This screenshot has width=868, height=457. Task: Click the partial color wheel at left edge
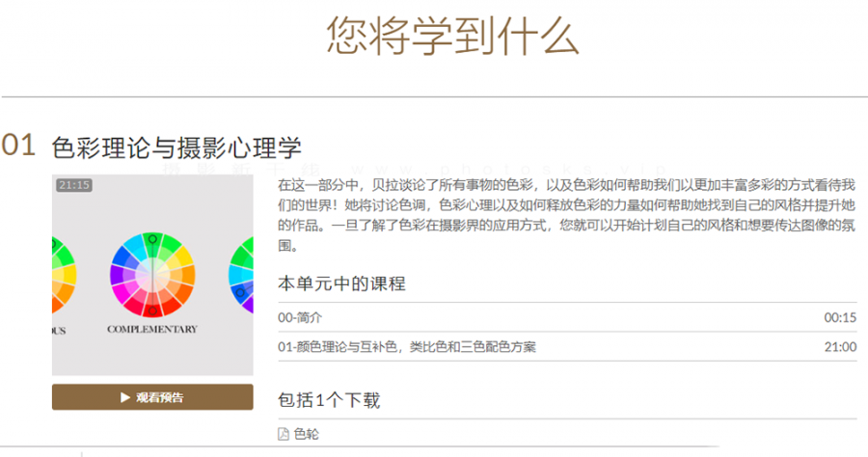tap(64, 275)
